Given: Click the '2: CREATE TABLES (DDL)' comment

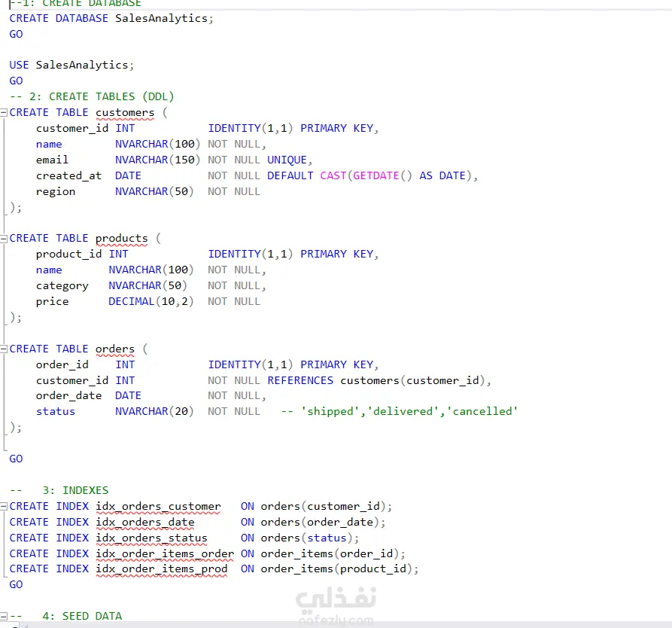Looking at the screenshot, I should (92, 96).
